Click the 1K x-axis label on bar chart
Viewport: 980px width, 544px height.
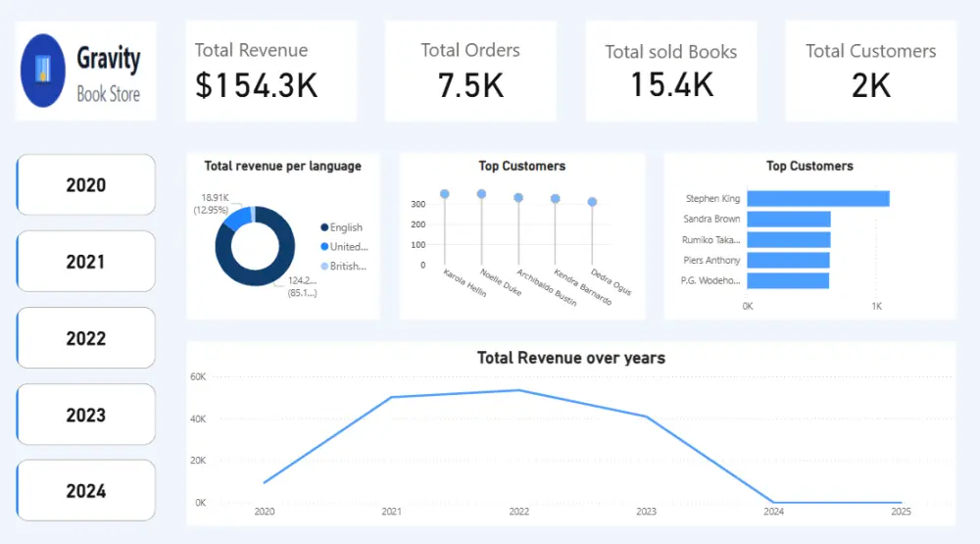pos(877,307)
